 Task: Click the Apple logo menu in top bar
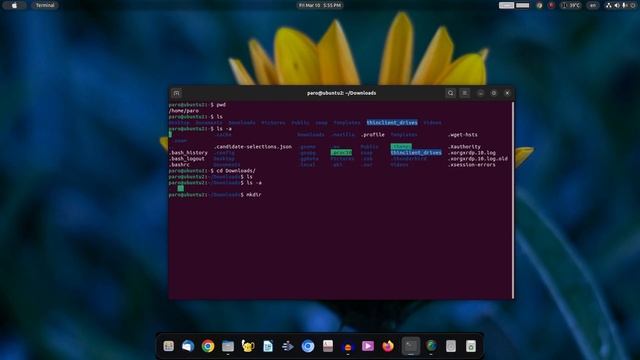(14, 5)
